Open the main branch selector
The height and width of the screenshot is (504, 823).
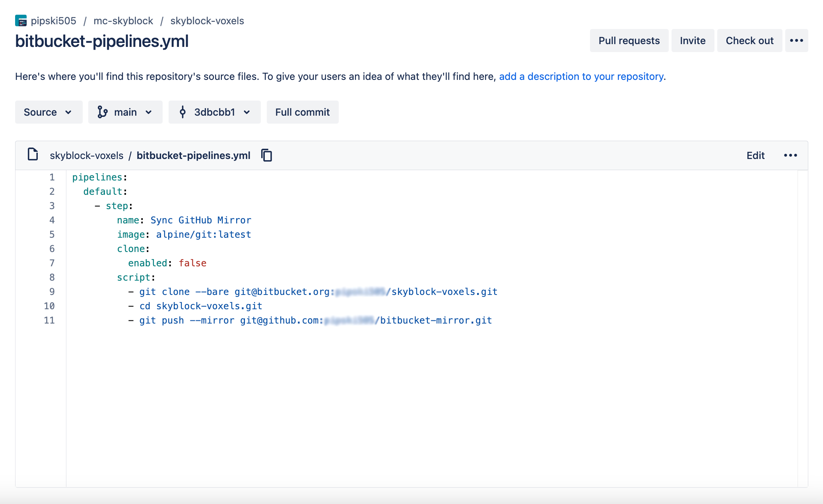pos(125,112)
